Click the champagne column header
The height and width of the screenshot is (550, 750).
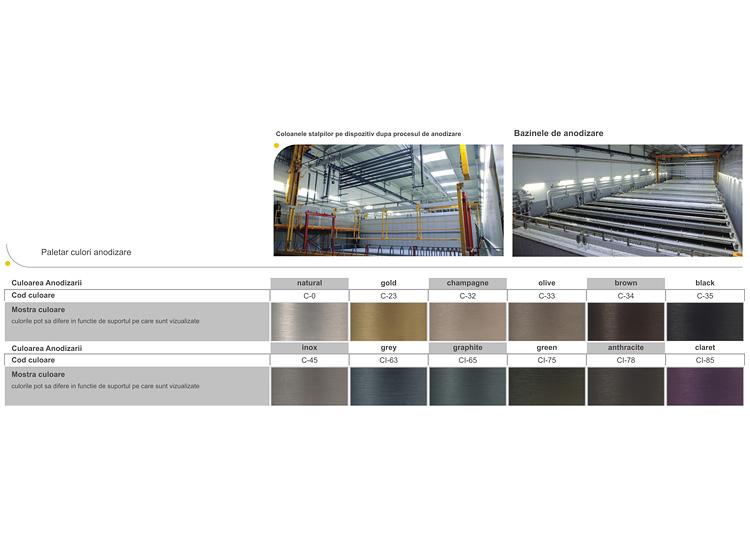pyautogui.click(x=467, y=283)
